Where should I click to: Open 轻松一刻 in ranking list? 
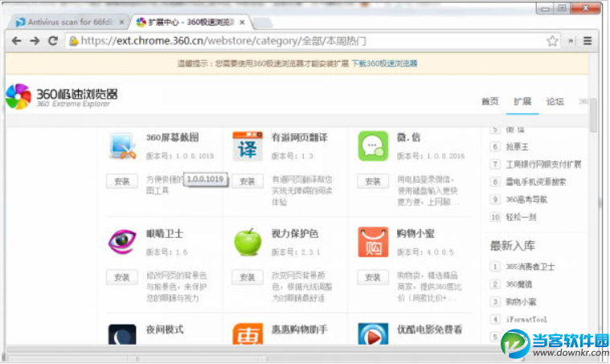(x=521, y=217)
